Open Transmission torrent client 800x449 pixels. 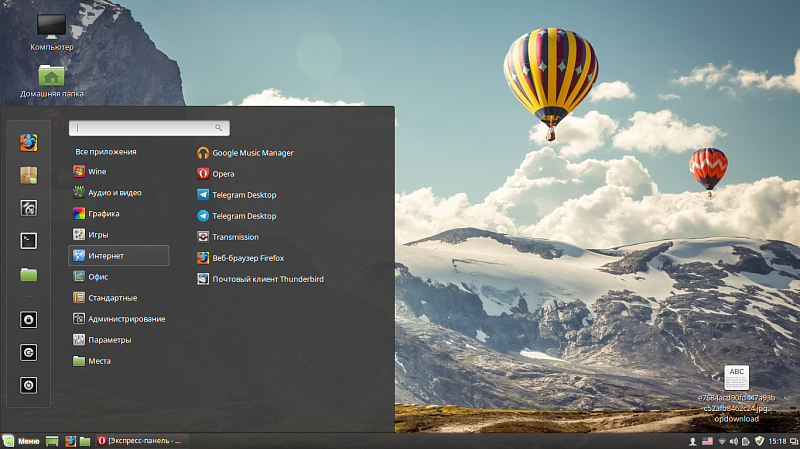[235, 237]
